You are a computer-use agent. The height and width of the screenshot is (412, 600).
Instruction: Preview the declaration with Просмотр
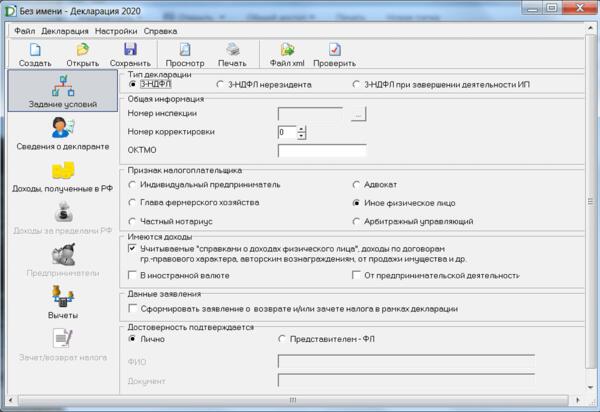(x=185, y=55)
